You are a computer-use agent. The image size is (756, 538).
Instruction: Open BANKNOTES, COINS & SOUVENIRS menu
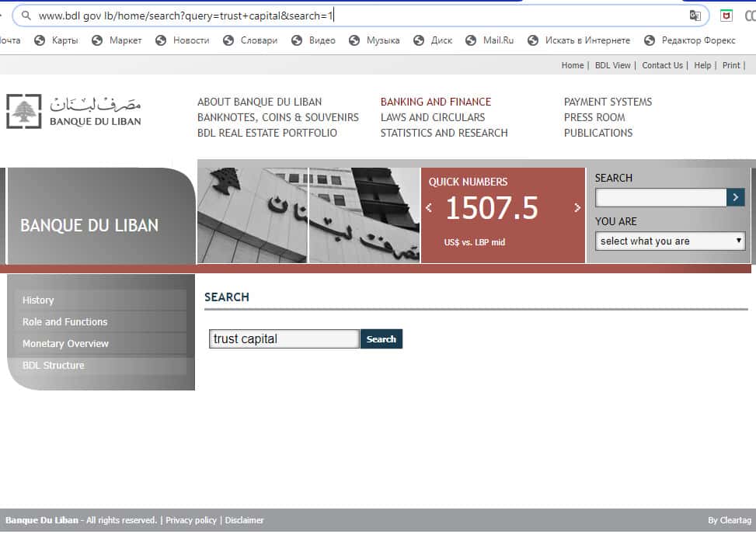tap(277, 117)
